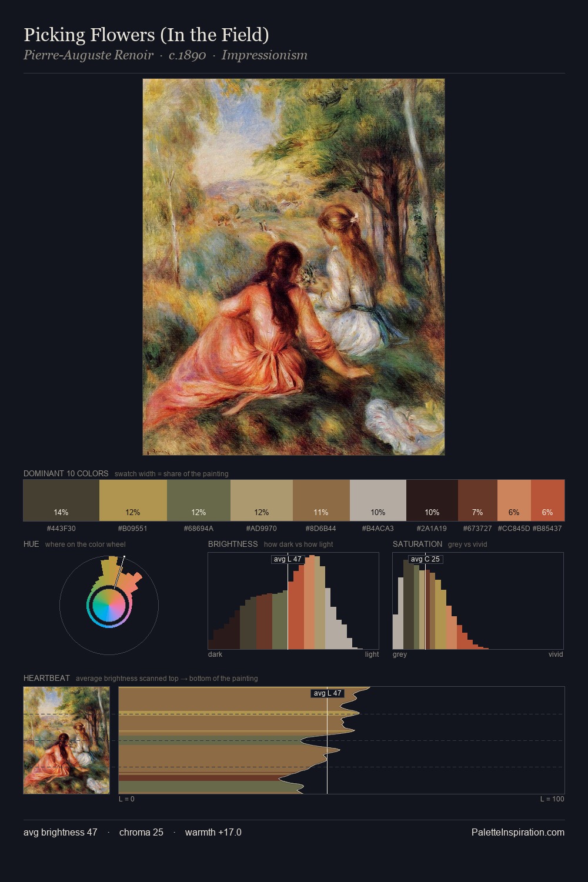Click the L = 100 axis label
The height and width of the screenshot is (882, 588).
coord(552,799)
